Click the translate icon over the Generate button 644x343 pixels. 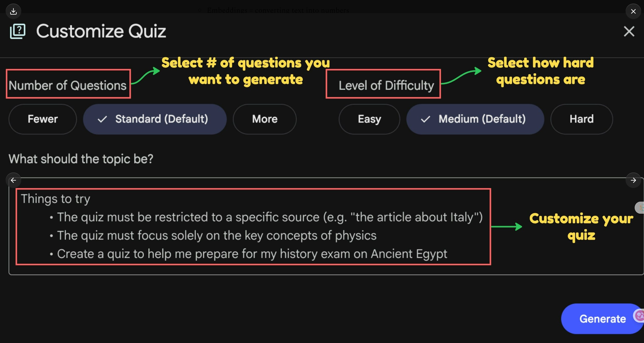639,316
